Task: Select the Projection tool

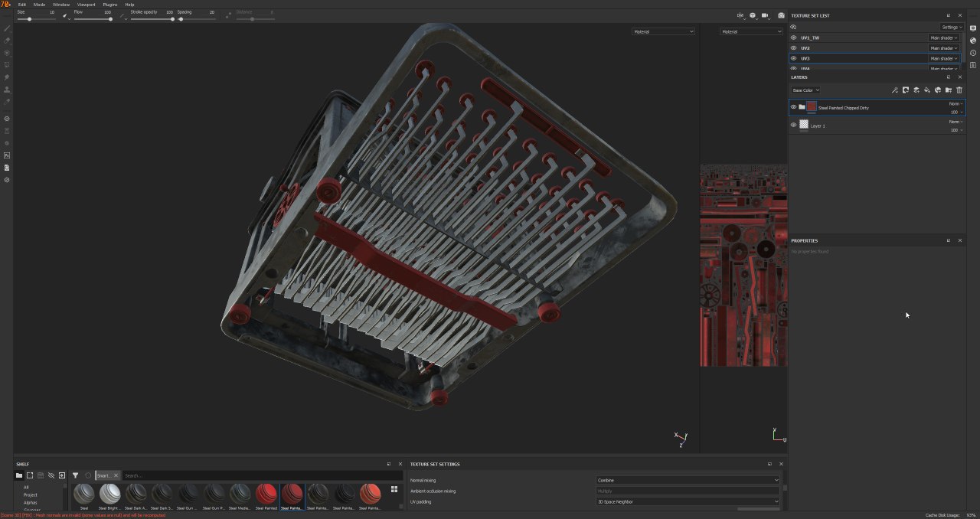Action: (x=7, y=53)
